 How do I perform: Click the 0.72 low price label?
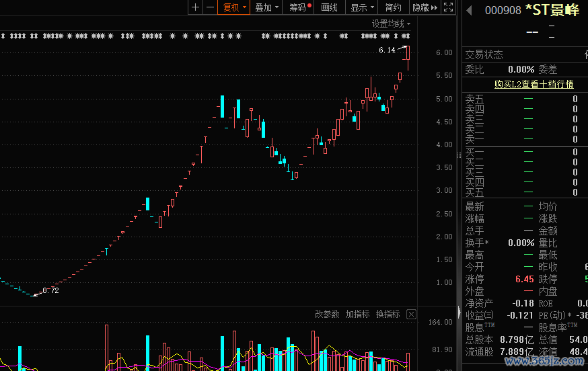[x=50, y=290]
